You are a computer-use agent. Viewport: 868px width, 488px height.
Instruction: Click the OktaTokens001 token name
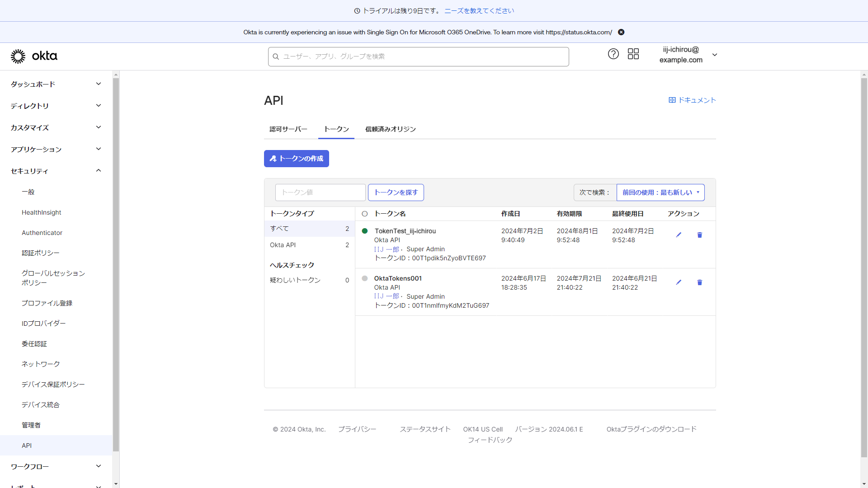(398, 278)
